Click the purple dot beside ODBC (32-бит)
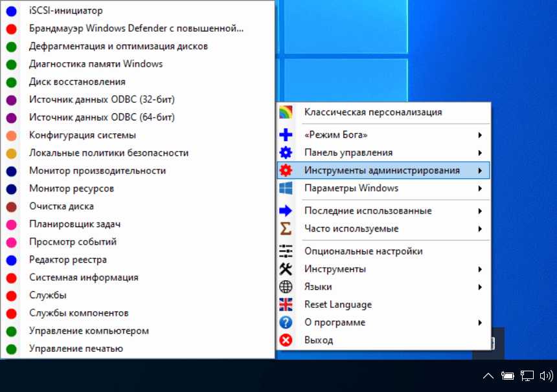The width and height of the screenshot is (557, 392). click(12, 100)
